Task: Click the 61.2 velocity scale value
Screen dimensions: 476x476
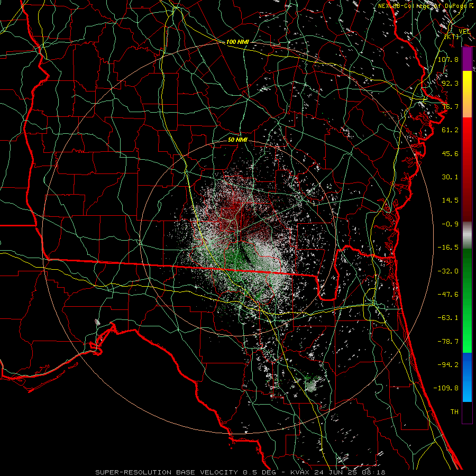Action: [450, 130]
